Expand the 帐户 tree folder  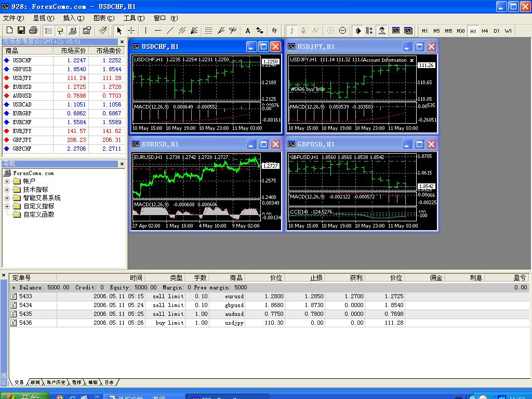[x=7, y=181]
